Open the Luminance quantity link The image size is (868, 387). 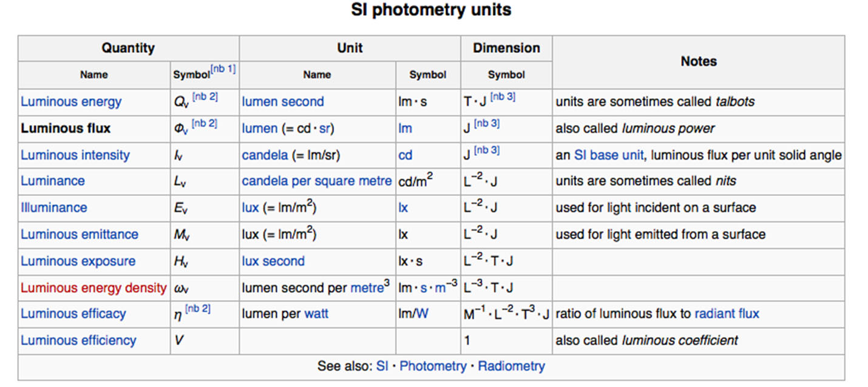click(53, 181)
